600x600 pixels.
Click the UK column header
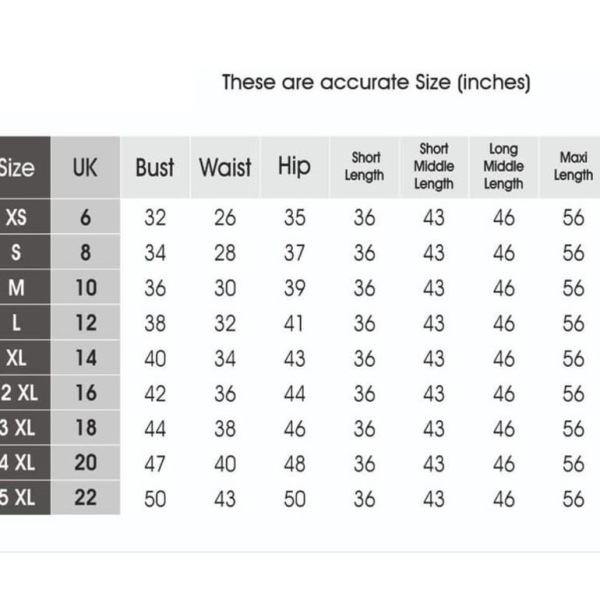(85, 167)
